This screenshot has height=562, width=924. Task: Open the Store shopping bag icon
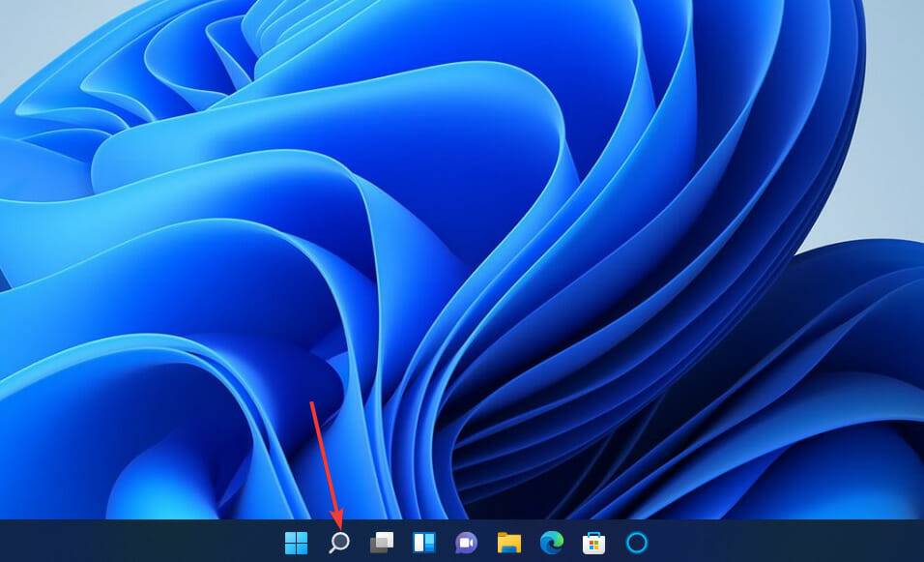tap(592, 542)
